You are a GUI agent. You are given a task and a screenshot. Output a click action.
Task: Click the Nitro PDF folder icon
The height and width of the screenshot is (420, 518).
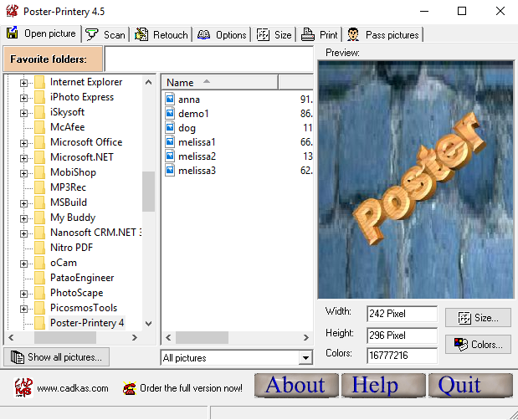(39, 248)
